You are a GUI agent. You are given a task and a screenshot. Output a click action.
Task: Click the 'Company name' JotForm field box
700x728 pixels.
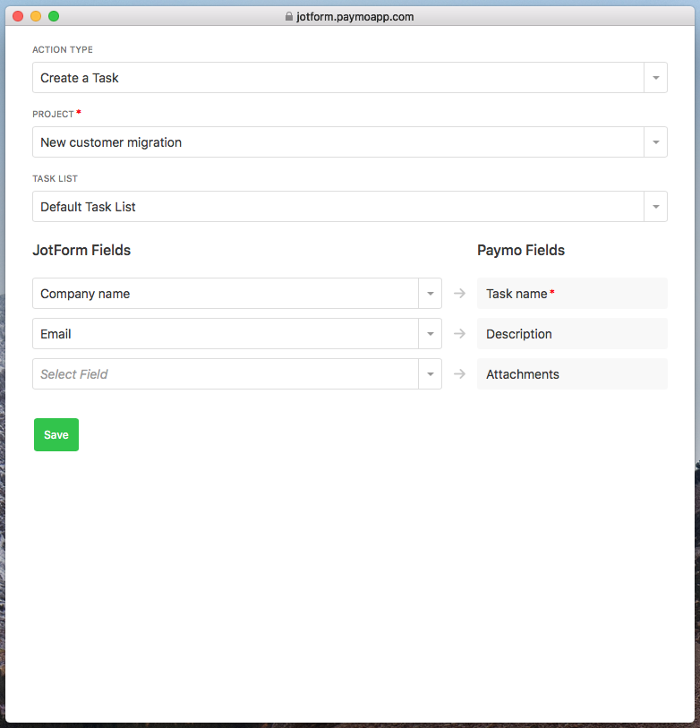pyautogui.click(x=225, y=294)
